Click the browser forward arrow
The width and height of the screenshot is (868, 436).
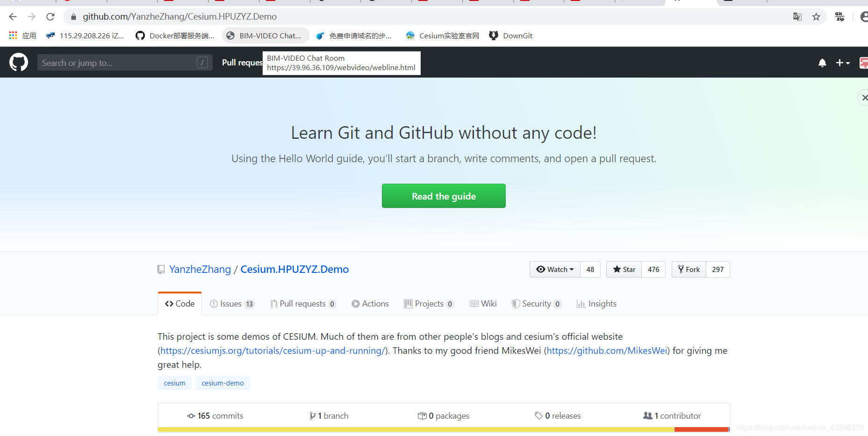[31, 17]
